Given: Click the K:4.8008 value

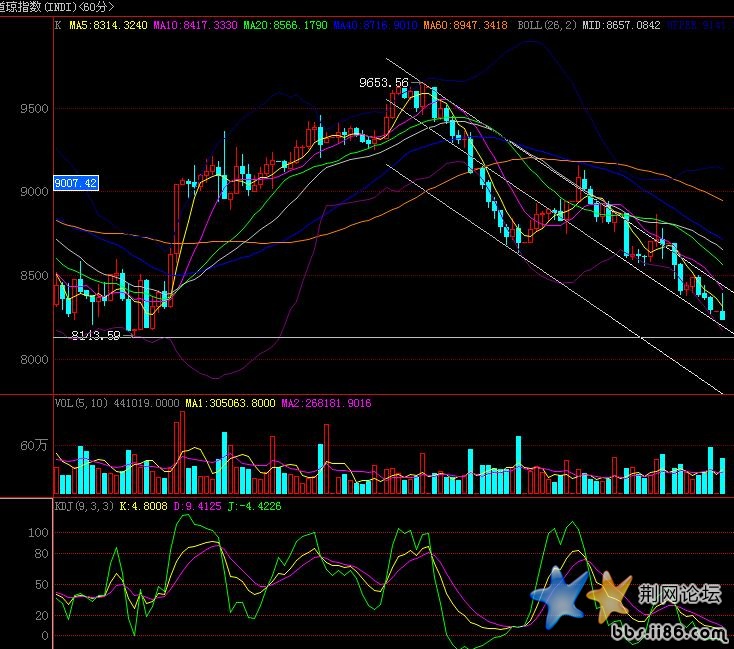Looking at the screenshot, I should point(143,506).
